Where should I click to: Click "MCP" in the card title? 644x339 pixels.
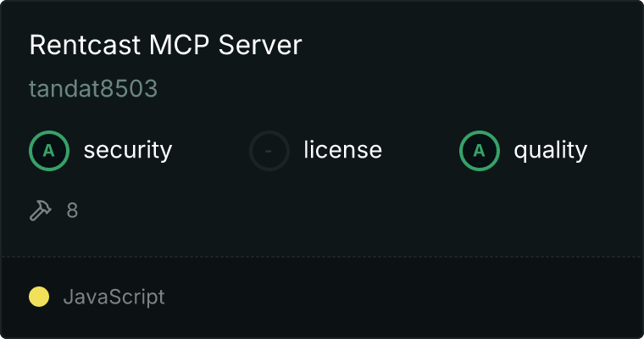point(180,45)
